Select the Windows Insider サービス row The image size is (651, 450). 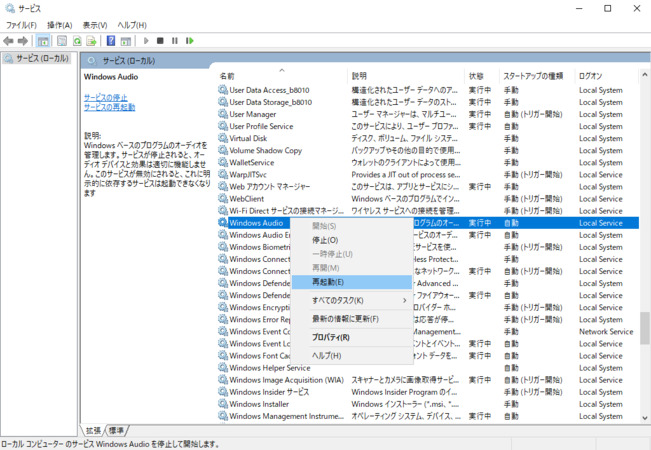coord(428,391)
